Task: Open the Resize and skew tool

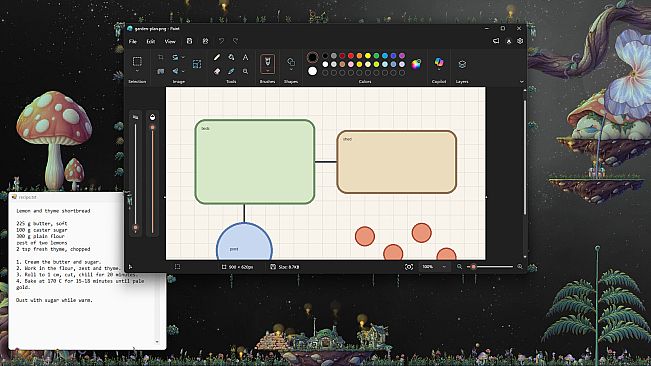Action: [x=197, y=64]
